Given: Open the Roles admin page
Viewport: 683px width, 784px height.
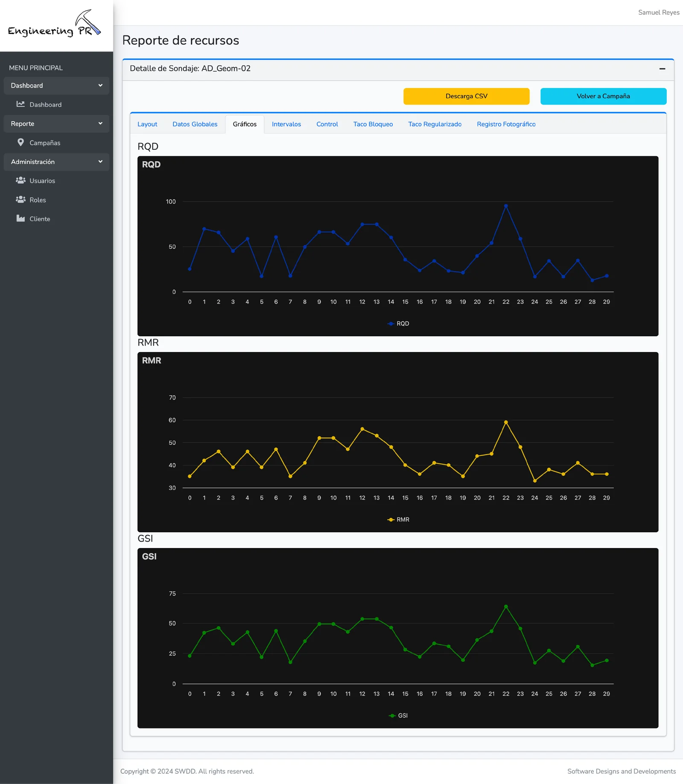Looking at the screenshot, I should point(38,200).
